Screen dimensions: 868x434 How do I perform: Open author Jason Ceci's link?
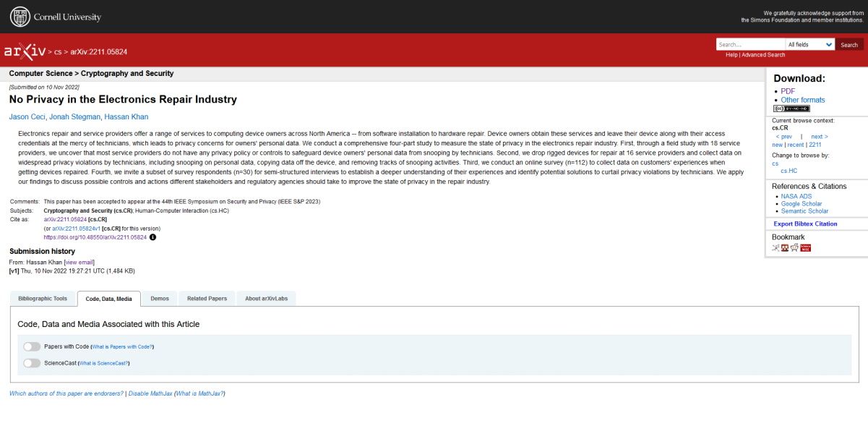27,117
